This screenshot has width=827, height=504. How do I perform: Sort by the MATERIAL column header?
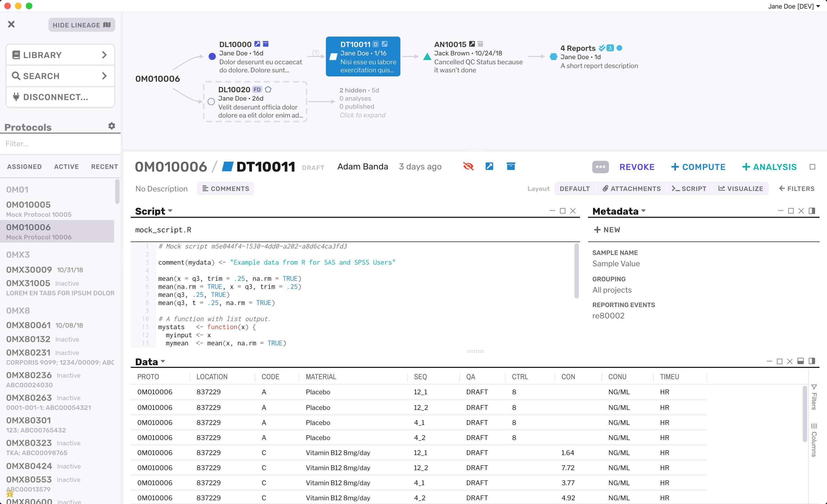[x=321, y=377]
